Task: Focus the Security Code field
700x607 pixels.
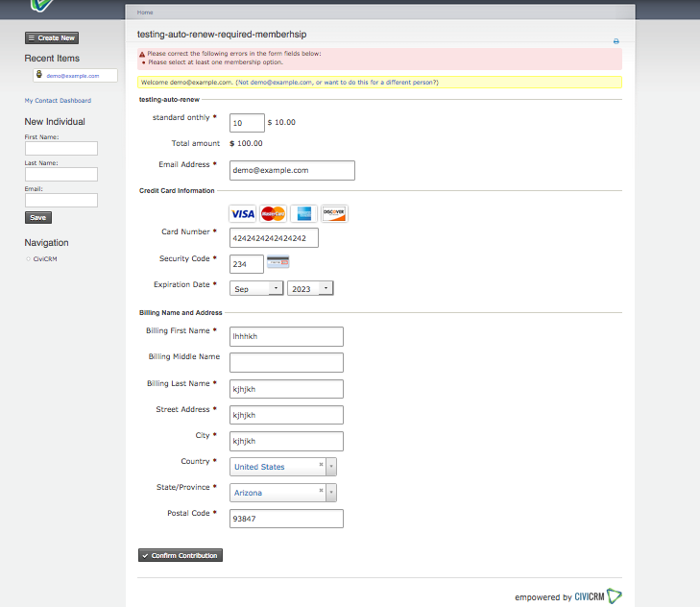Action: click(x=247, y=264)
